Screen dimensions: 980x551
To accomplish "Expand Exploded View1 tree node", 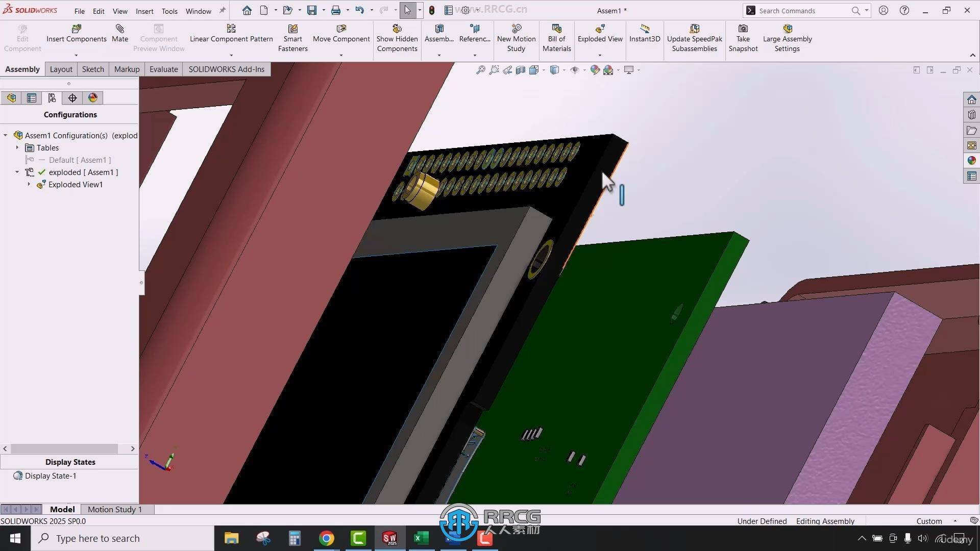I will 29,185.
